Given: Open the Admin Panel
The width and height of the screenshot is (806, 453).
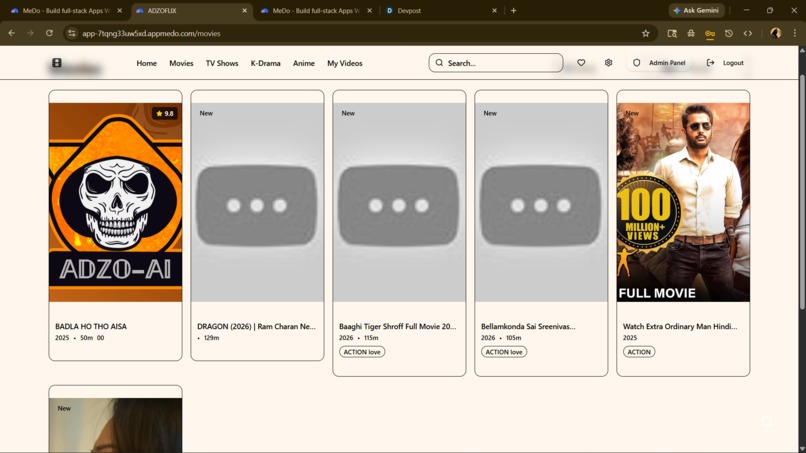Looking at the screenshot, I should coord(661,63).
